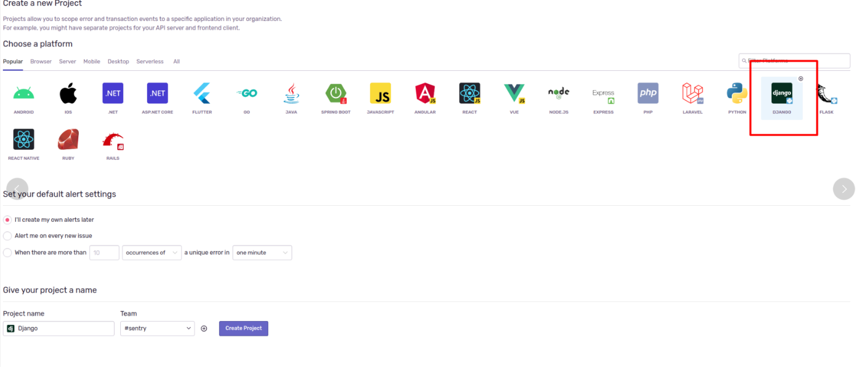The height and width of the screenshot is (389, 868).
Task: Open the occurrences of dropdown
Action: 151,252
